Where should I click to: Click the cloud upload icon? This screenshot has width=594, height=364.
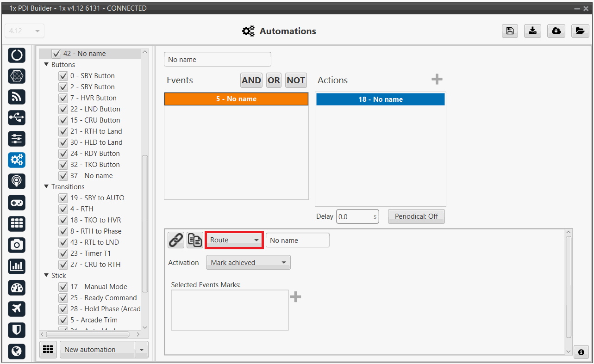(556, 31)
